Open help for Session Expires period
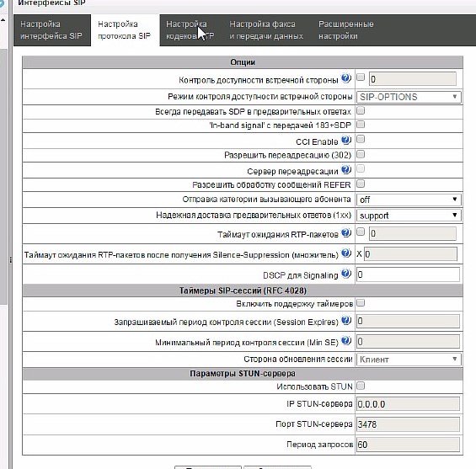 pyautogui.click(x=346, y=320)
